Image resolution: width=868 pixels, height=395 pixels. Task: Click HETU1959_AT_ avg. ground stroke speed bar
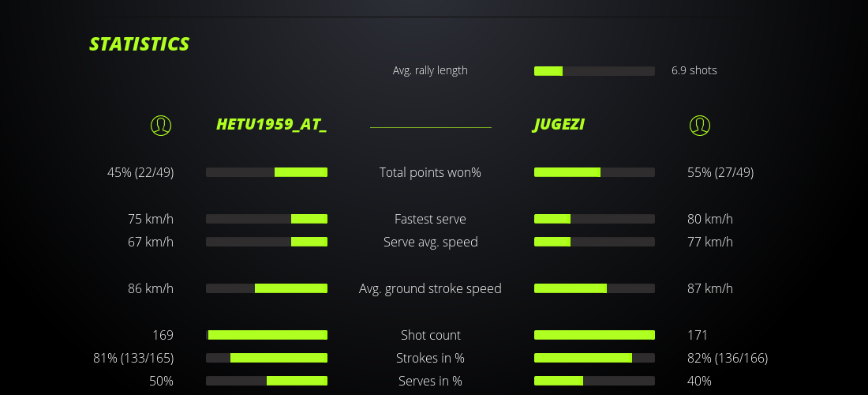[267, 288]
